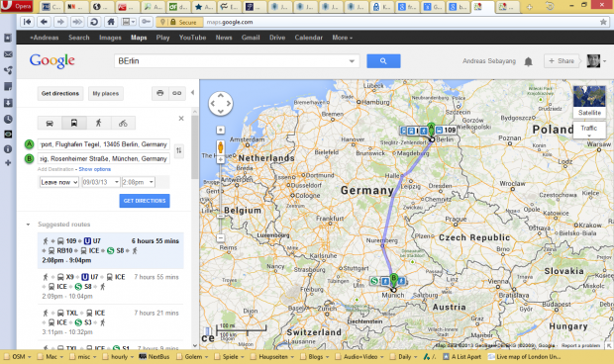This screenshot has width=614, height=364.
Task: Toggle the Traffic layer
Action: (x=589, y=130)
